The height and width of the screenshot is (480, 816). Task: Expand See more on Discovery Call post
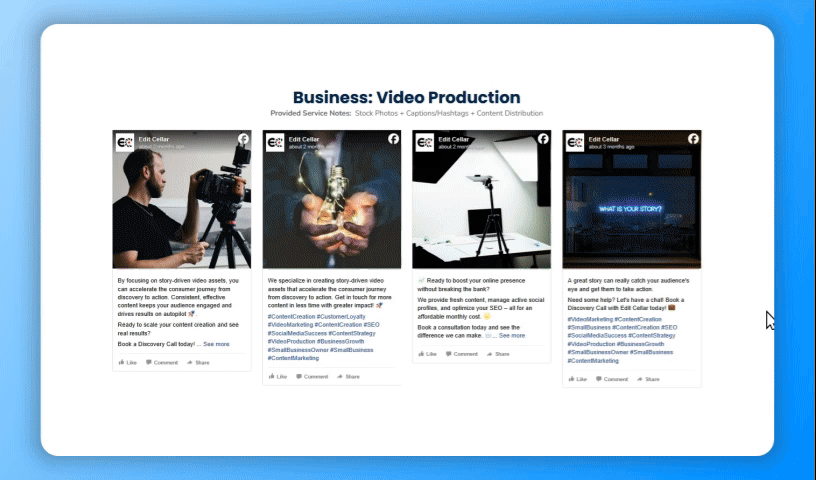[x=216, y=344]
